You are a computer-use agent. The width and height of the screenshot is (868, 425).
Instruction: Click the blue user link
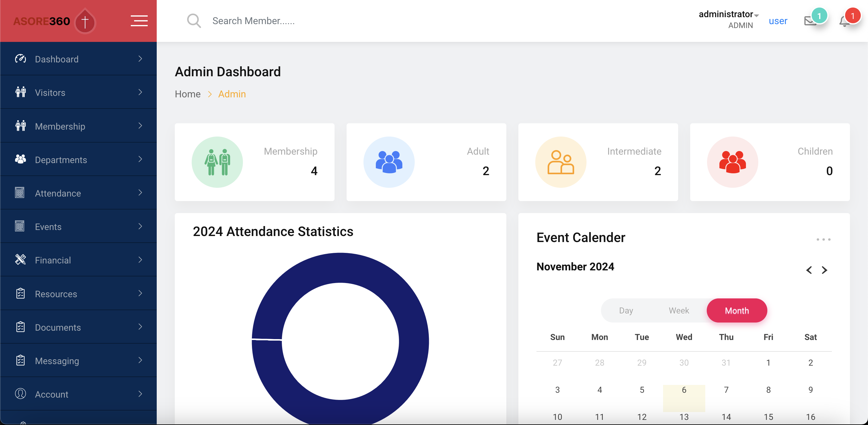(778, 21)
